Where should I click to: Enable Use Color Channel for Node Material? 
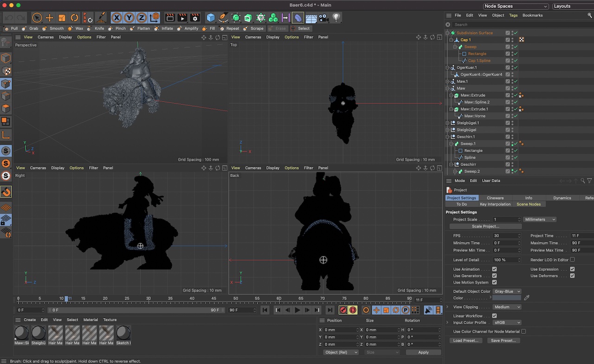pyautogui.click(x=523, y=332)
